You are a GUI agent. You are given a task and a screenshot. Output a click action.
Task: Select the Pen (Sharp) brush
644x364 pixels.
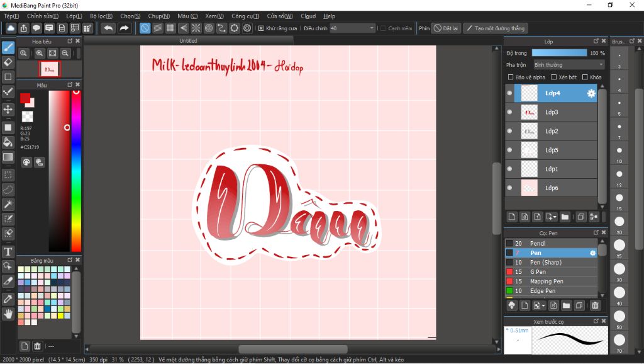point(551,263)
